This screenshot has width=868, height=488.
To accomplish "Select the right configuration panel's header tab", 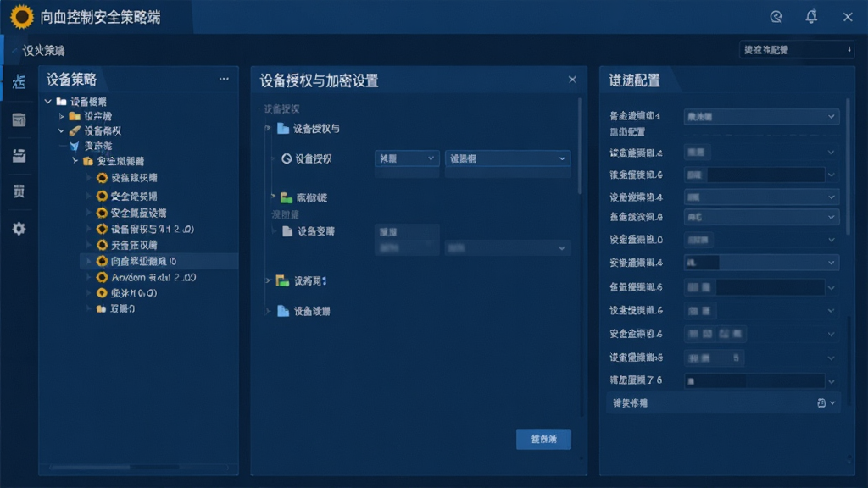I will [635, 80].
